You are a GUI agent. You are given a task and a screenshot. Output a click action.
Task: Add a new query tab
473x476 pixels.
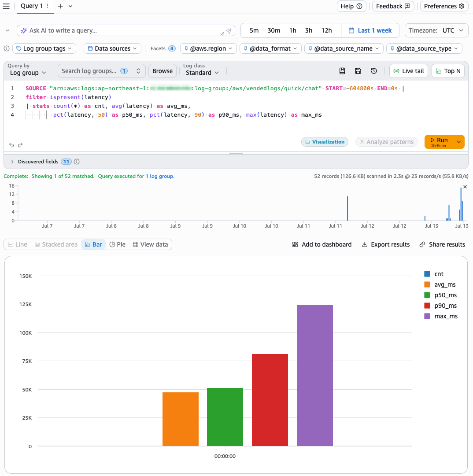[x=60, y=6]
